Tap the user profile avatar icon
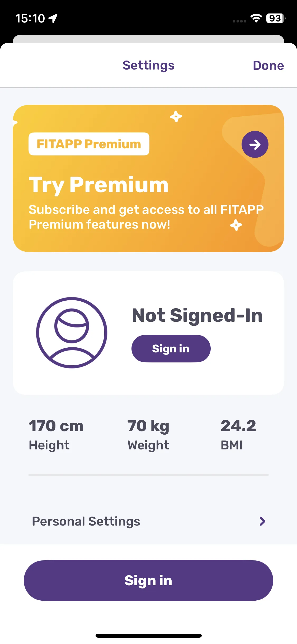 coord(72,333)
